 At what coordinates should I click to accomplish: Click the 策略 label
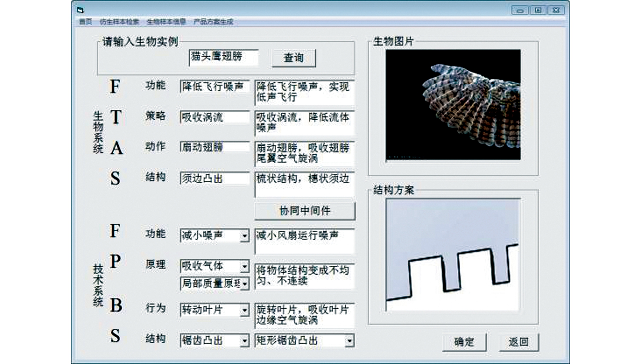click(x=155, y=116)
